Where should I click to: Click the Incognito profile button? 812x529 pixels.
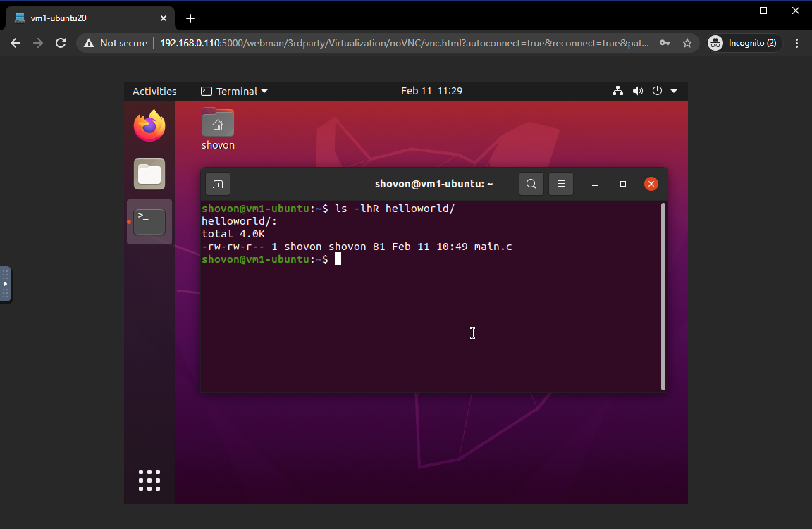tap(744, 43)
